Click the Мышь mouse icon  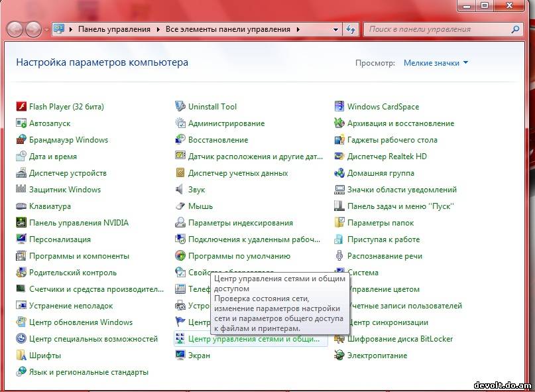coord(180,206)
